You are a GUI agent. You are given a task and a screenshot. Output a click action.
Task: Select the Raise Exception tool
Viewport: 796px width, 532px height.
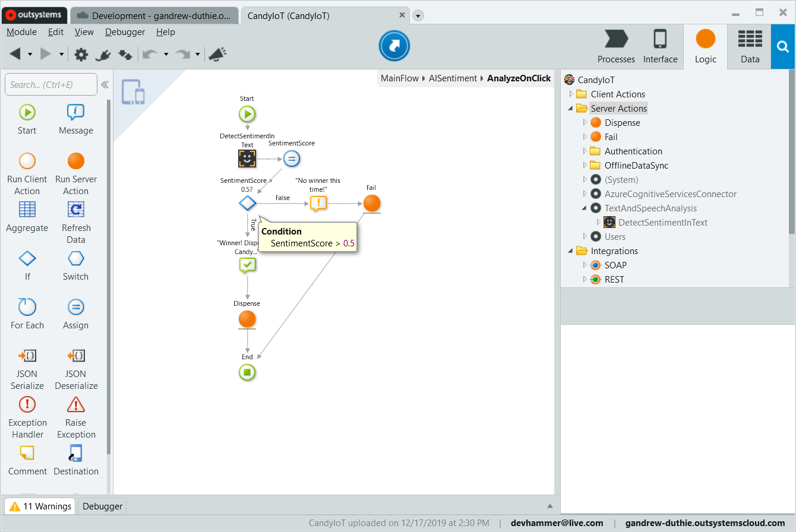pos(76,417)
